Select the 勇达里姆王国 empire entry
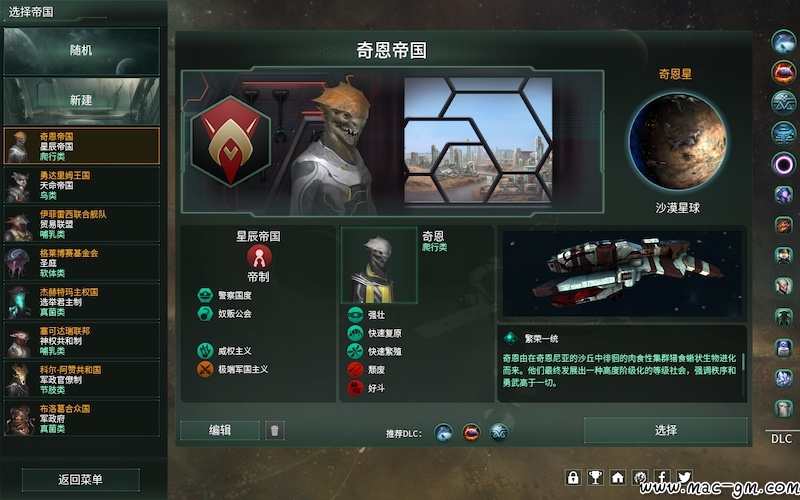The width and height of the screenshot is (800, 500). click(82, 185)
